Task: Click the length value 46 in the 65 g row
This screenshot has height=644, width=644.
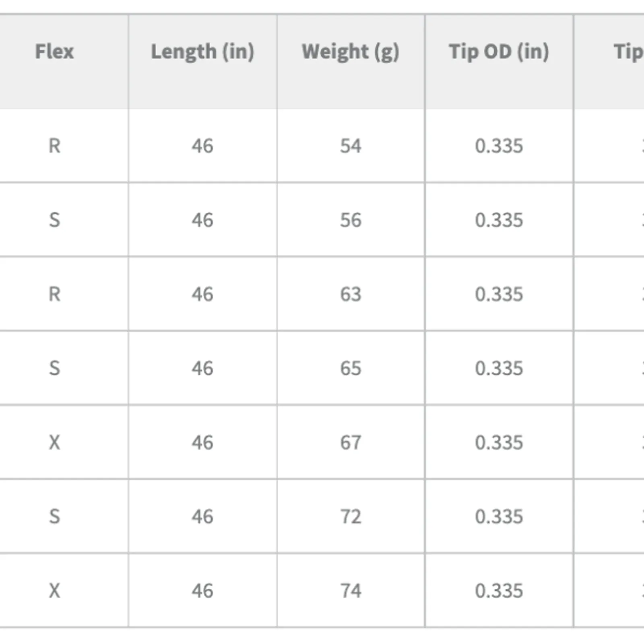Action: click(x=202, y=368)
